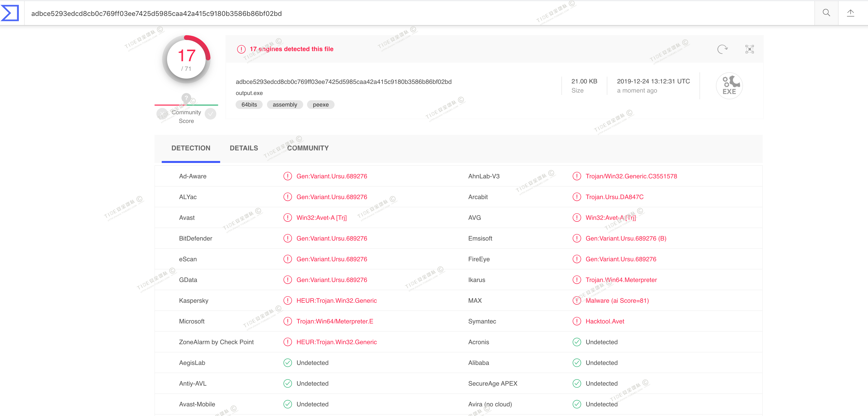Click the community score question mark icon
The width and height of the screenshot is (868, 416).
pyautogui.click(x=186, y=98)
